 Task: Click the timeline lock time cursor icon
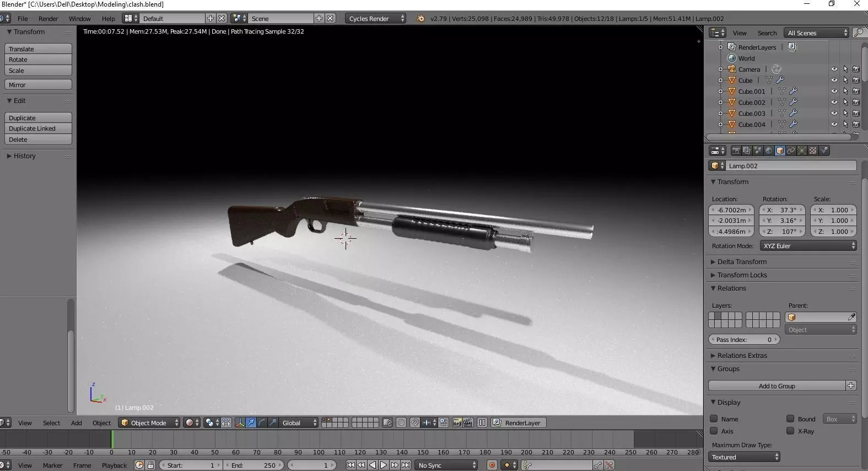150,465
